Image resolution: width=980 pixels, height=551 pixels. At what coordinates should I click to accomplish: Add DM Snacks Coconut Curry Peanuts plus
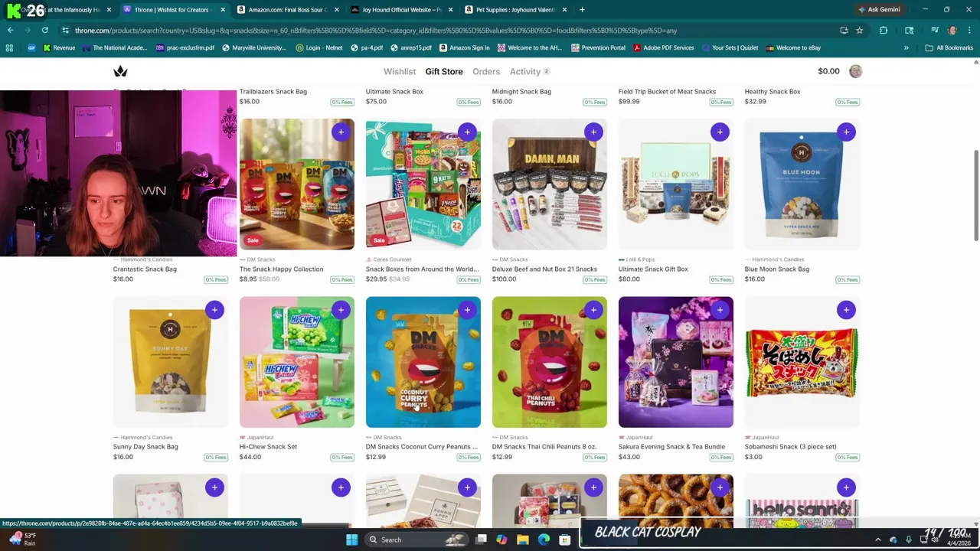(467, 310)
